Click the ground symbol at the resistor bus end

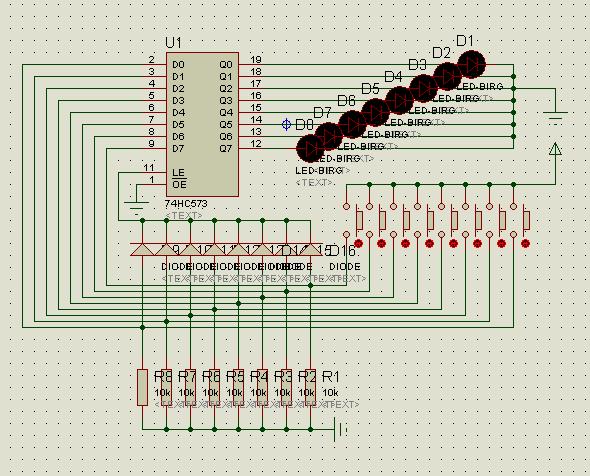pos(340,429)
